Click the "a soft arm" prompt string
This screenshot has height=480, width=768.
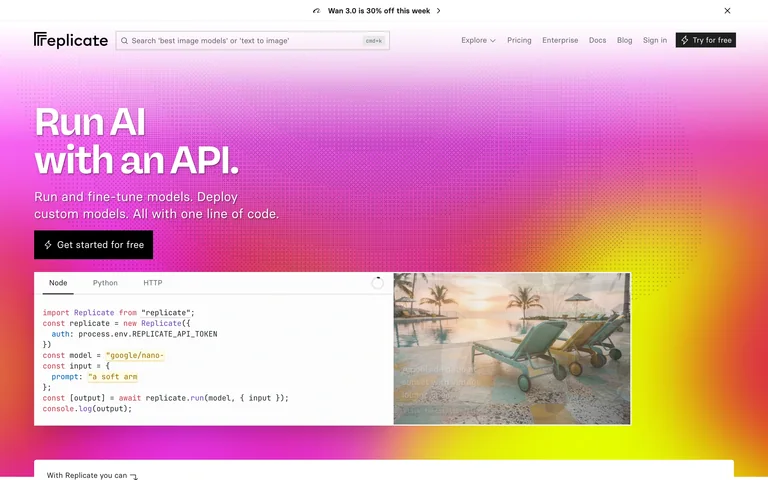[113, 377]
